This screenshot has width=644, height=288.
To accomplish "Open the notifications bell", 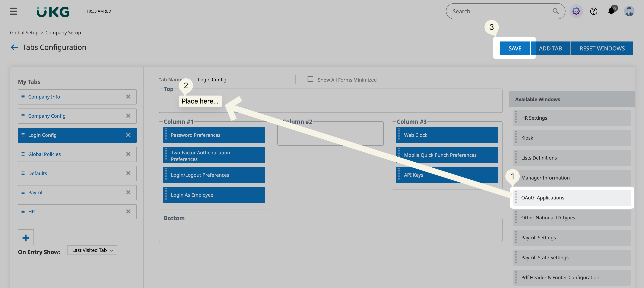I will tap(611, 11).
